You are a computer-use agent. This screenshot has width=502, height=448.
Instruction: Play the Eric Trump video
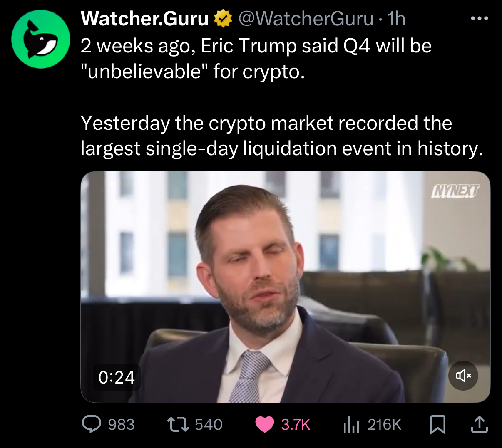click(285, 287)
